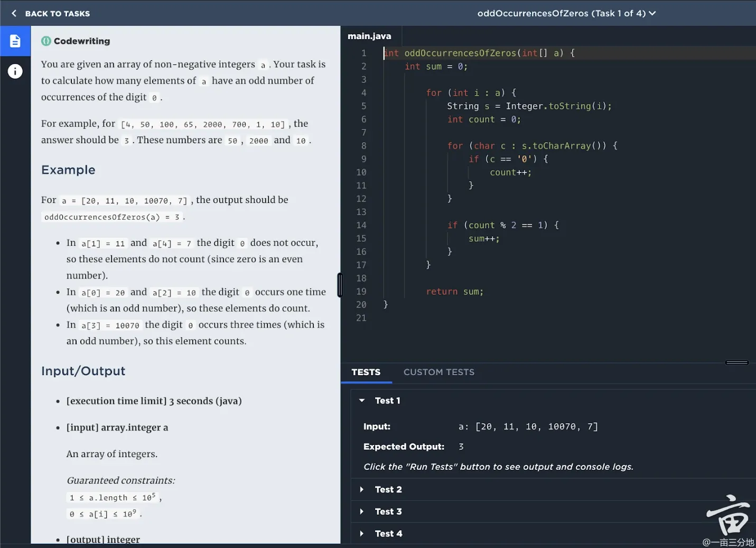Click the 'String s = Integer.toString(i);' line
Viewport: 756px width, 548px height.
point(529,106)
